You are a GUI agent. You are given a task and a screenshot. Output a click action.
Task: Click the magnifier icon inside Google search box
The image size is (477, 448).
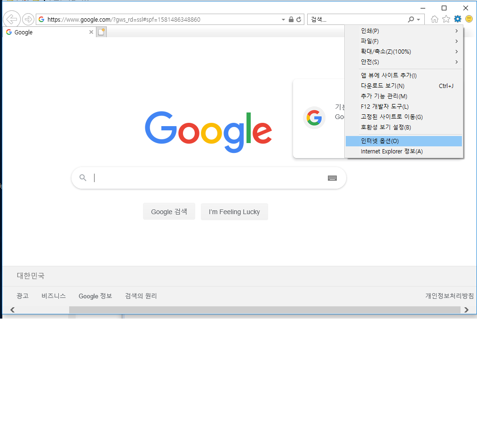coord(83,177)
